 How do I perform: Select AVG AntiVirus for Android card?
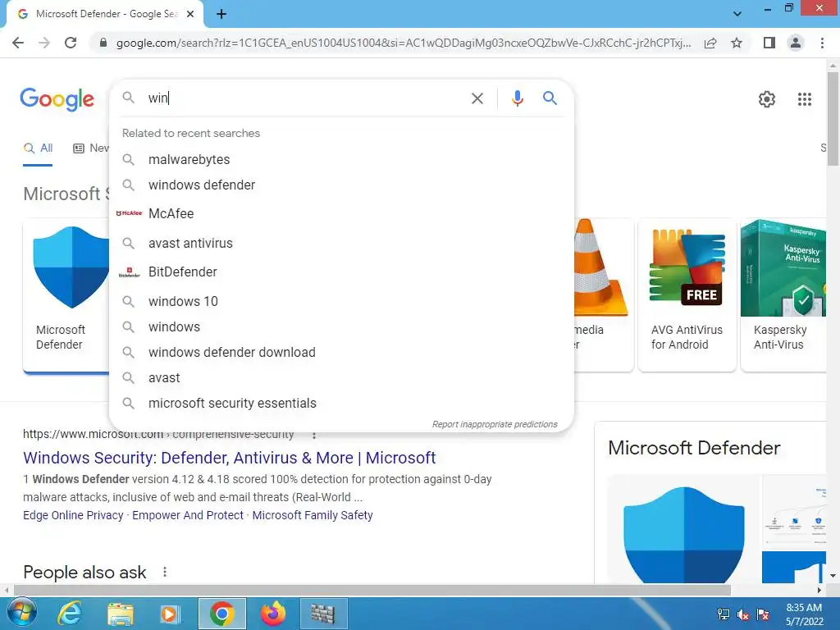click(687, 294)
